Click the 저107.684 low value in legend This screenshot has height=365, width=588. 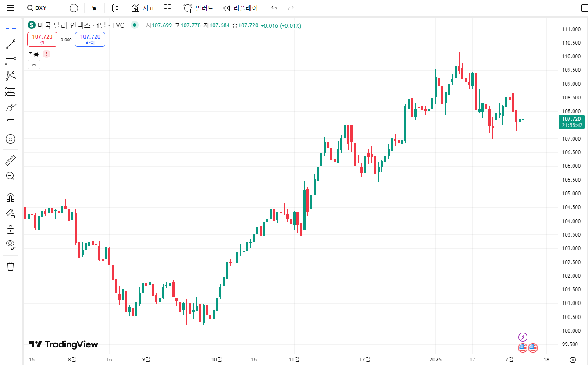coord(217,25)
